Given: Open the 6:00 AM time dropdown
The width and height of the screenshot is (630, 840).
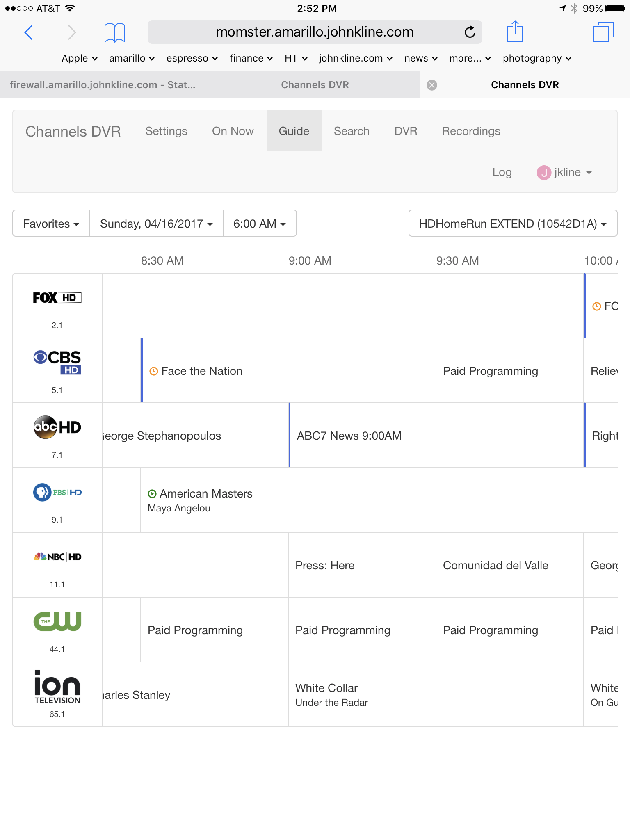Looking at the screenshot, I should pos(260,224).
